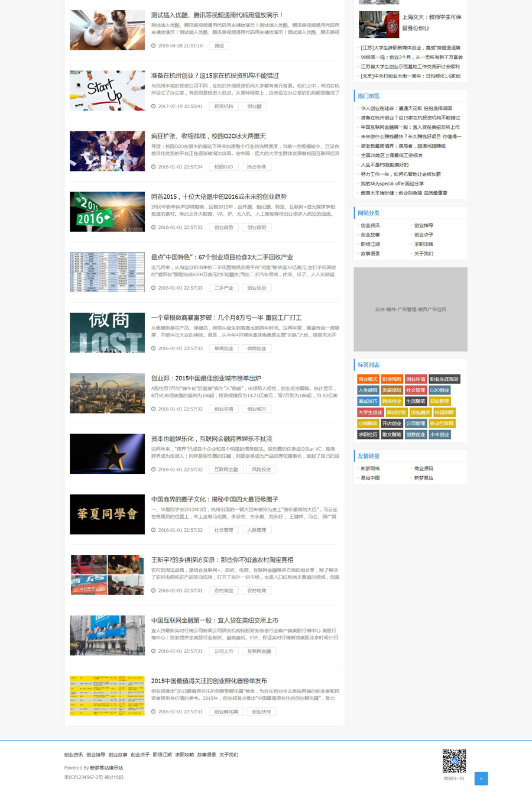Open 求职攻略 category in sidebar
Image resolution: width=532 pixels, height=792 pixels.
pyautogui.click(x=423, y=244)
